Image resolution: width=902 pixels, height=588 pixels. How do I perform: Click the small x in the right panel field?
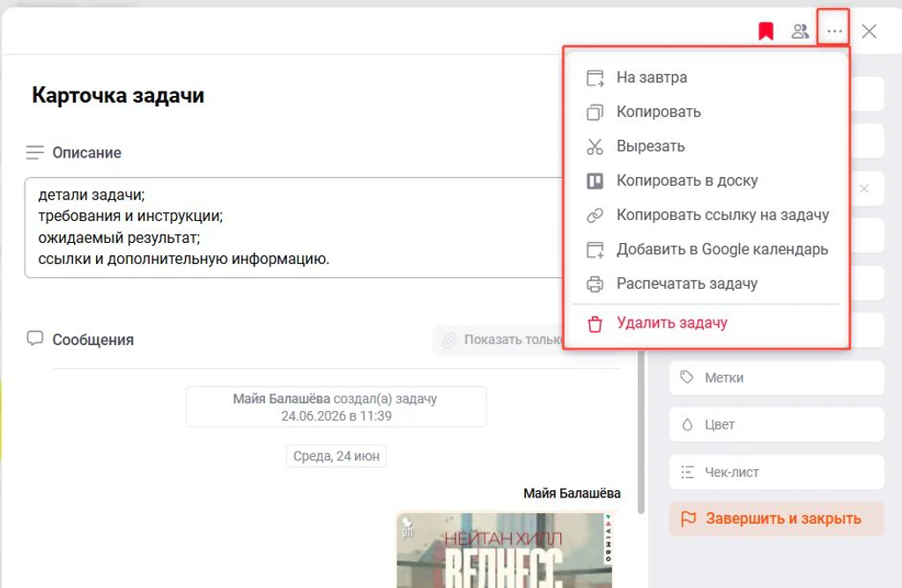pyautogui.click(x=864, y=188)
